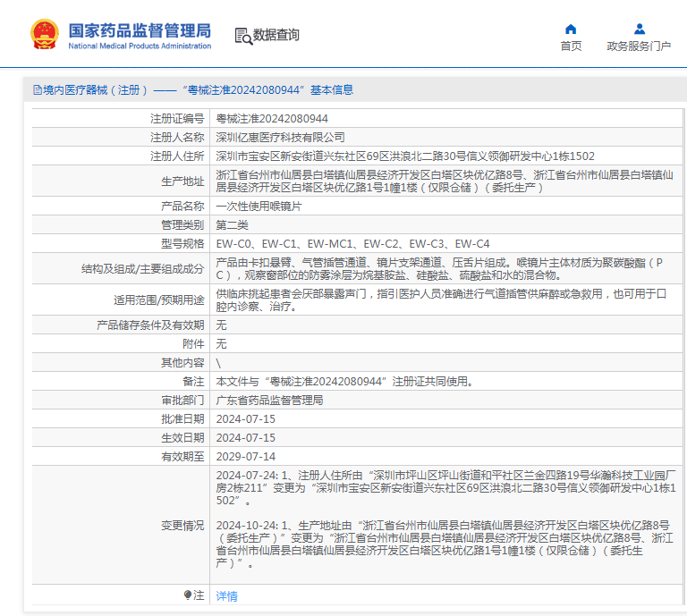
Task: Click the National Medical Products Administration subtitle
Action: click(140, 46)
